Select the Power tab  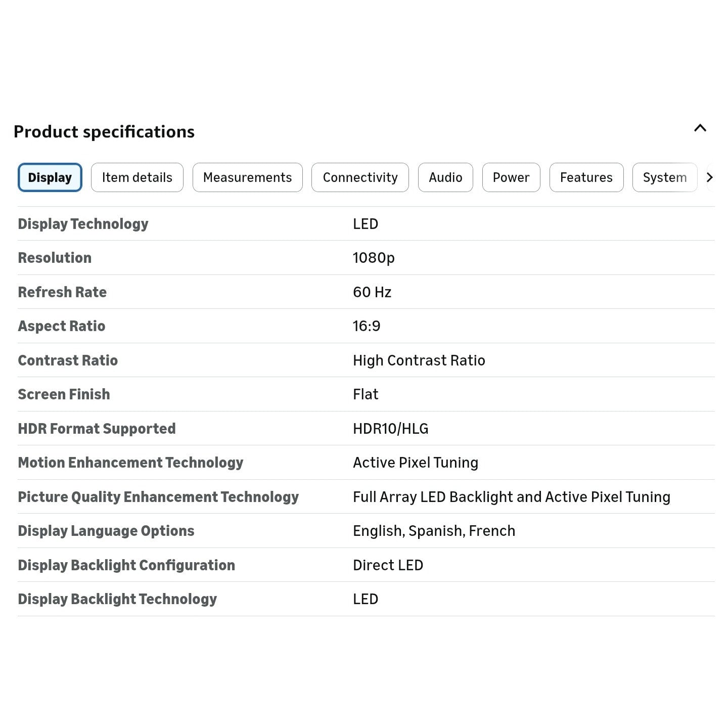511,177
